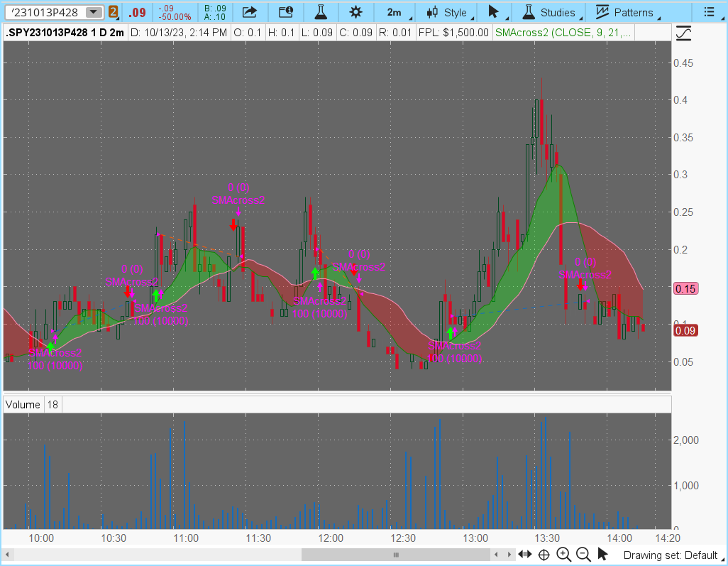
Task: Click the volume value 18
Action: coord(53,404)
